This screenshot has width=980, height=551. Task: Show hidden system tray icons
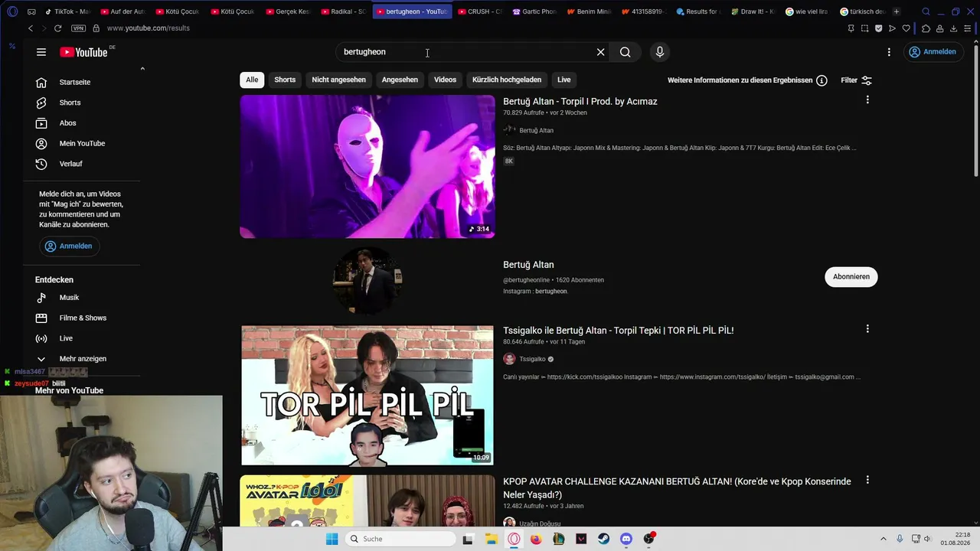[x=883, y=539]
